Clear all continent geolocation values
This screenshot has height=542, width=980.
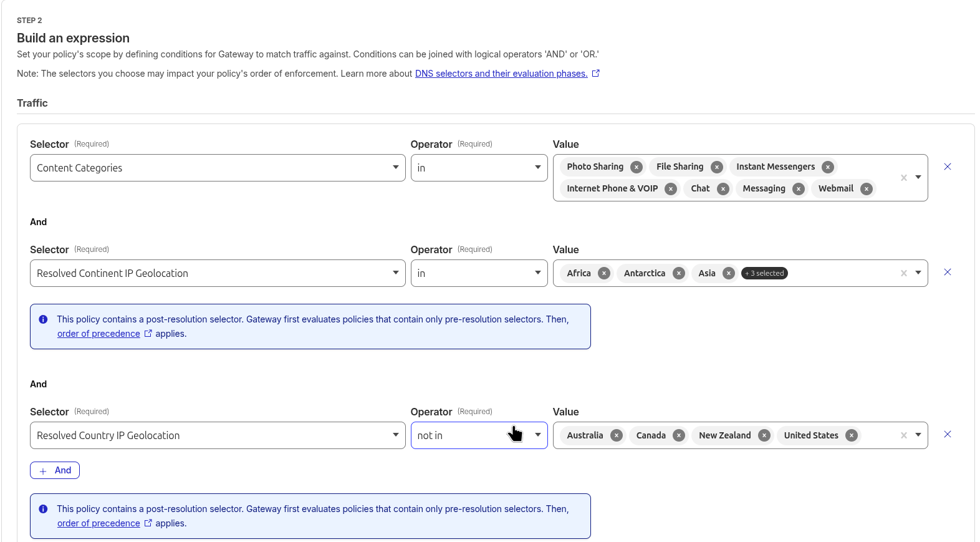click(x=904, y=273)
